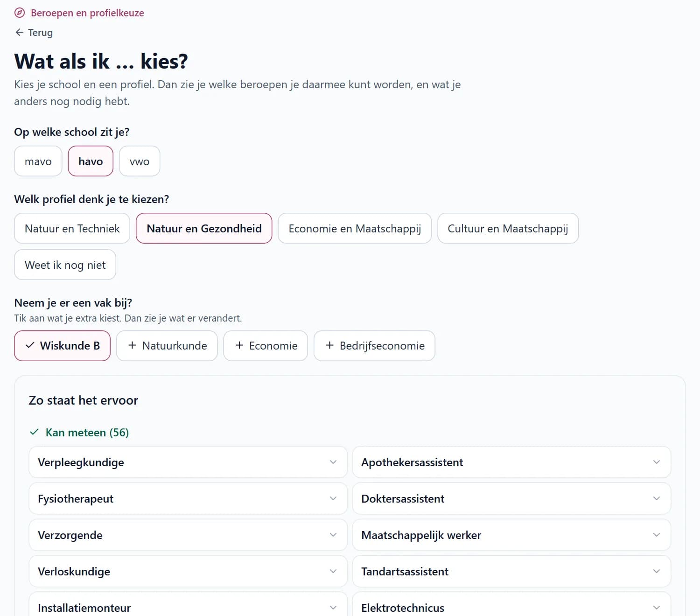Expand the Tandartsassistent row
Image resolution: width=700 pixels, height=616 pixels.
pyautogui.click(x=511, y=571)
